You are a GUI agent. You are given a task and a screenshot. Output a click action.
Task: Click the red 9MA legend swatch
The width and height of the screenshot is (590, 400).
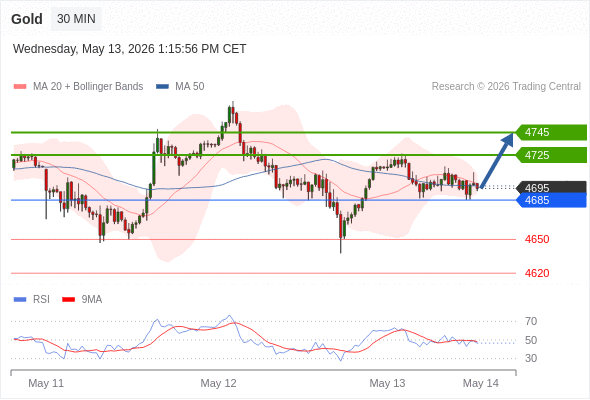pos(68,300)
